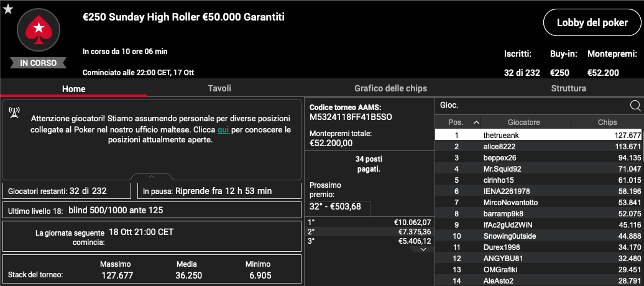Click second place prize €7.375,36
This screenshot has height=286, width=644.
(x=415, y=232)
